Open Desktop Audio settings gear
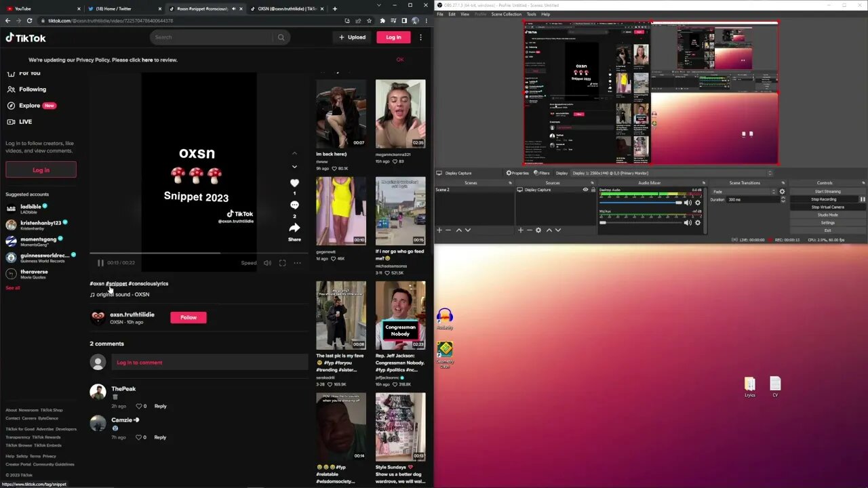868x488 pixels. click(698, 203)
